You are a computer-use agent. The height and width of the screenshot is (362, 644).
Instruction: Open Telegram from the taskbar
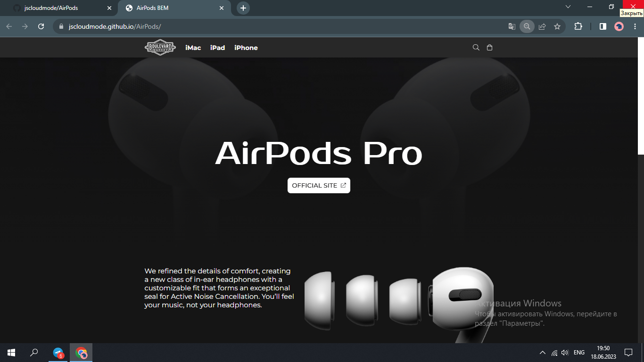58,353
